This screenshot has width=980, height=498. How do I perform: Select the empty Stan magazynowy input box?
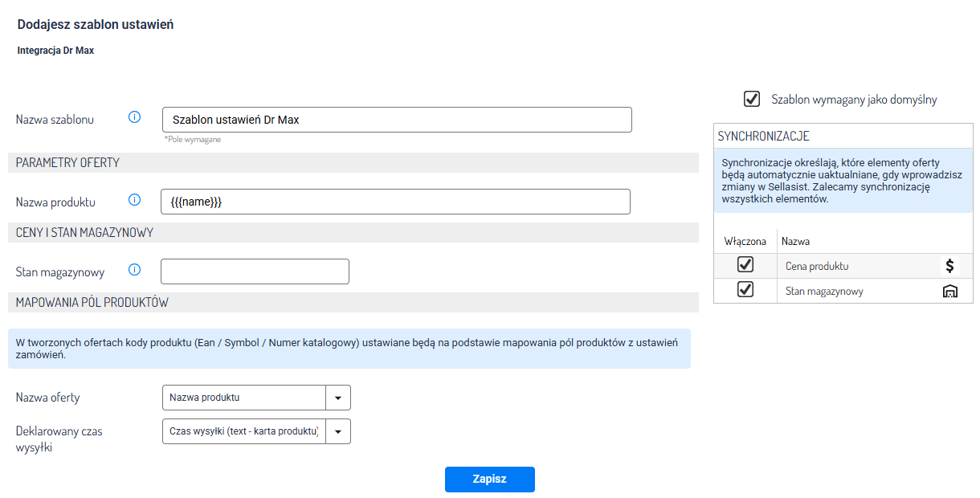pos(255,271)
